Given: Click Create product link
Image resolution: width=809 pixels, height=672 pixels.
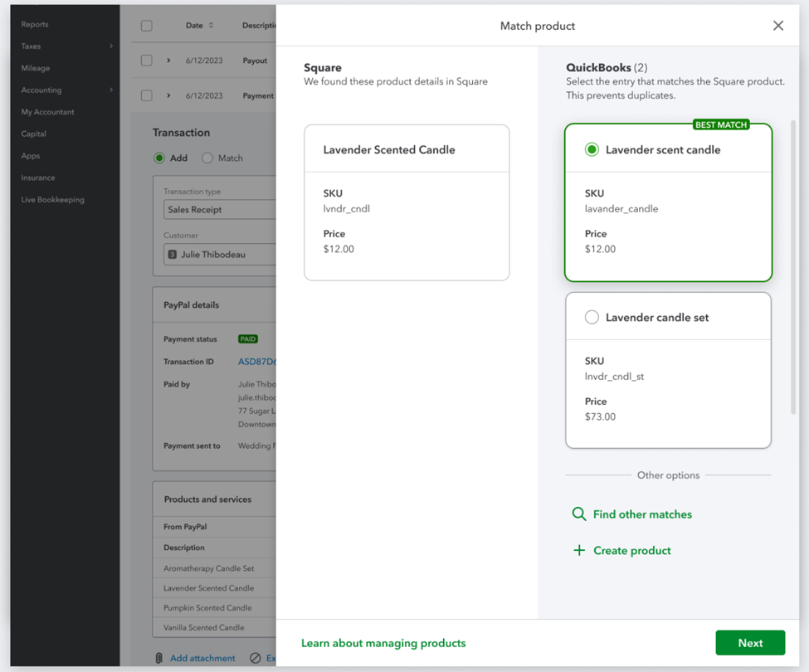Looking at the screenshot, I should pyautogui.click(x=632, y=550).
